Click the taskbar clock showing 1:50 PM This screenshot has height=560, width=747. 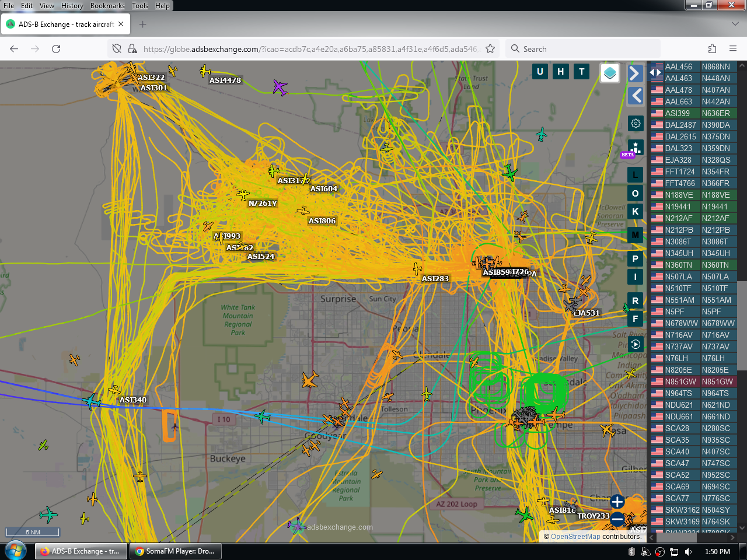tap(717, 551)
